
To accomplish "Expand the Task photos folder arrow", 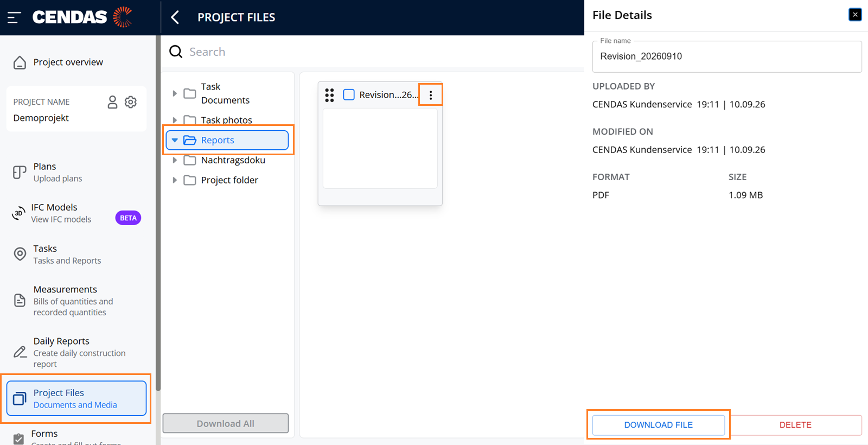I will [175, 120].
